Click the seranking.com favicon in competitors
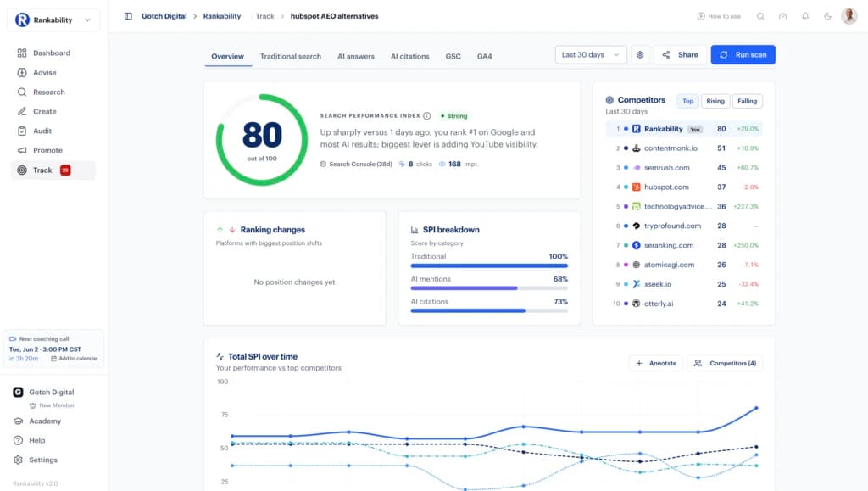 [636, 245]
